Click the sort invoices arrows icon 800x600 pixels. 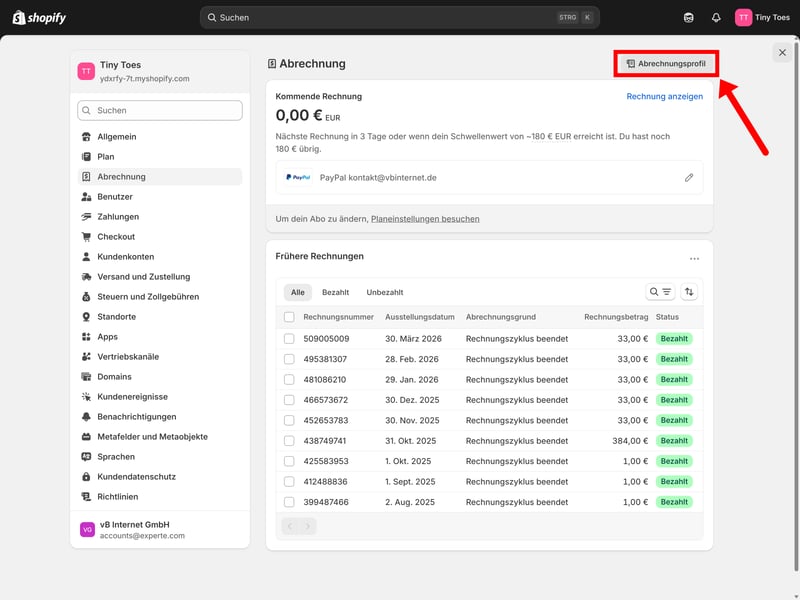689,292
